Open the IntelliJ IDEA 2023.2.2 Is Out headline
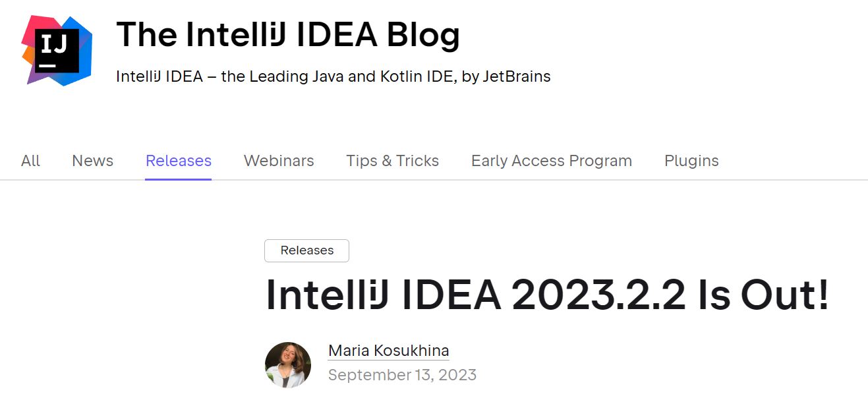This screenshot has width=868, height=404. point(547,295)
